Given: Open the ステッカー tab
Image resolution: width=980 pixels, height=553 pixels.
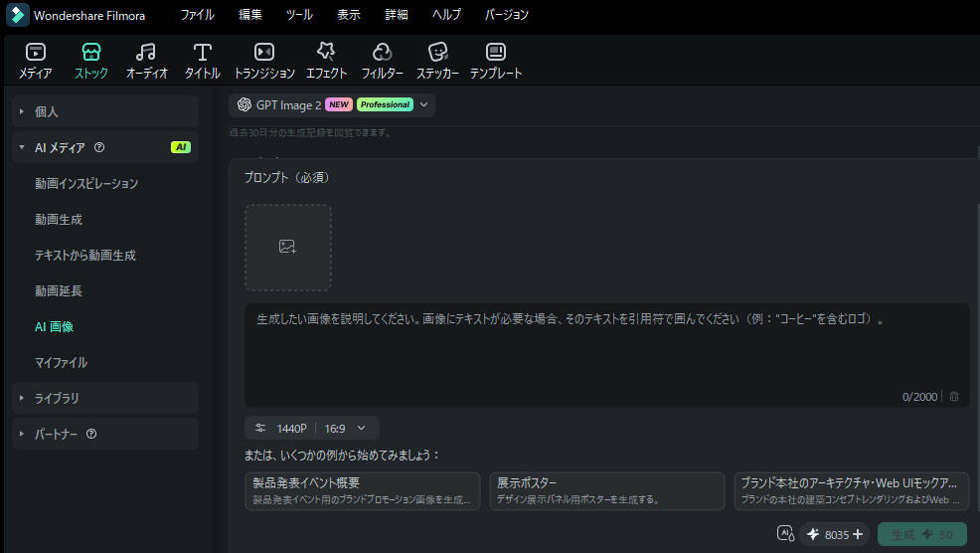Looking at the screenshot, I should click(x=437, y=62).
